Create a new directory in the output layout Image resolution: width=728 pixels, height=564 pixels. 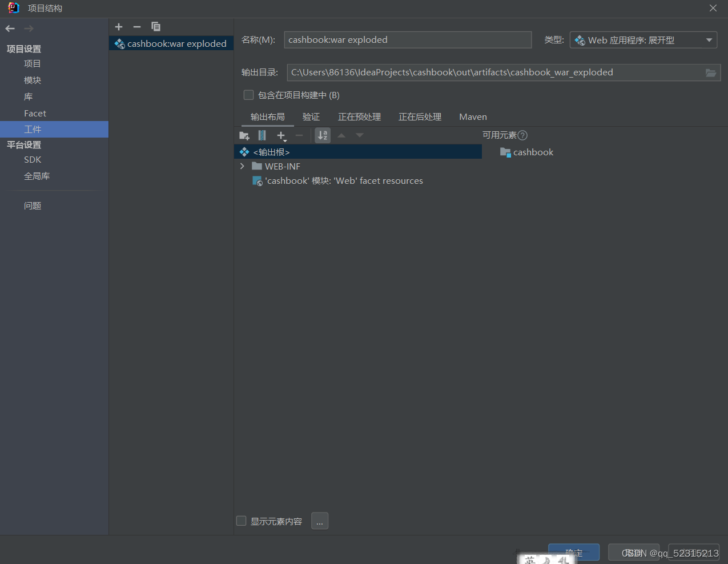click(x=244, y=135)
